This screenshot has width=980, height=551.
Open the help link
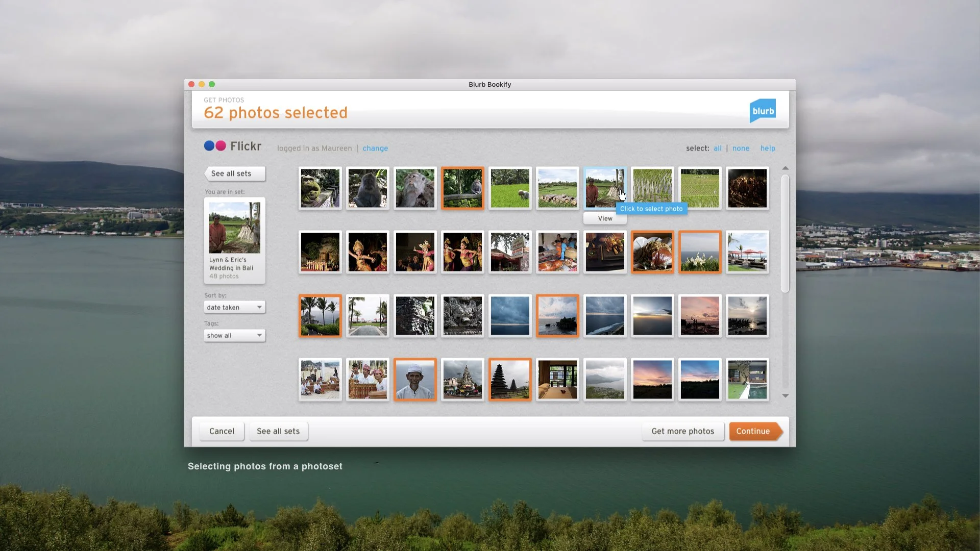pos(768,148)
